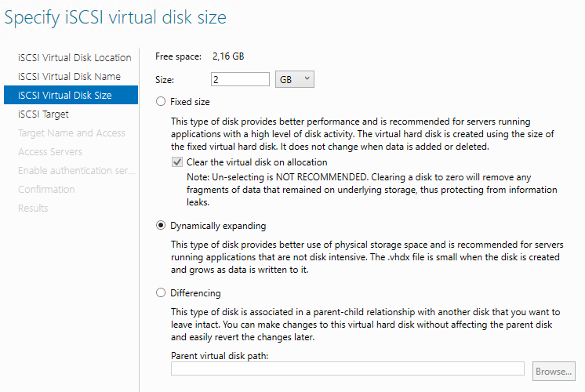Open the Access Servers step

(x=50, y=152)
